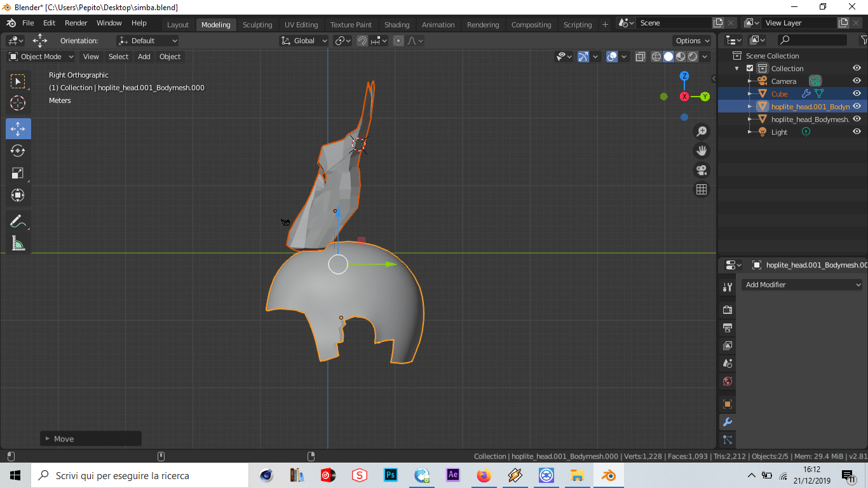Click the Blender logo menu icon
This screenshot has width=868, height=488.
[x=11, y=23]
